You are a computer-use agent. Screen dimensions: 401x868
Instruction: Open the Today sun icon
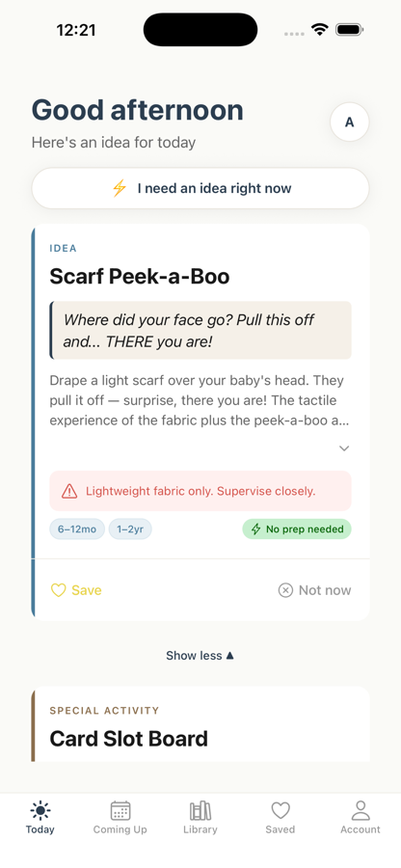[40, 811]
